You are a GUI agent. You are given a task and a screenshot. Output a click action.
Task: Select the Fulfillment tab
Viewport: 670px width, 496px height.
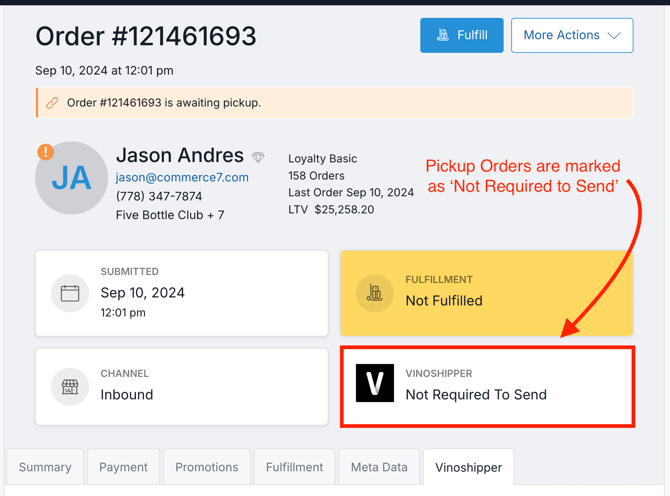[294, 467]
